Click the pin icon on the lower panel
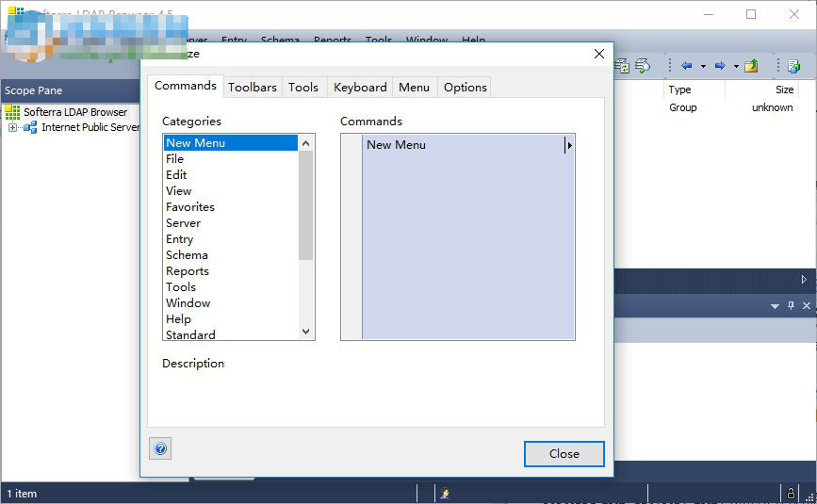817x504 pixels. [x=791, y=306]
